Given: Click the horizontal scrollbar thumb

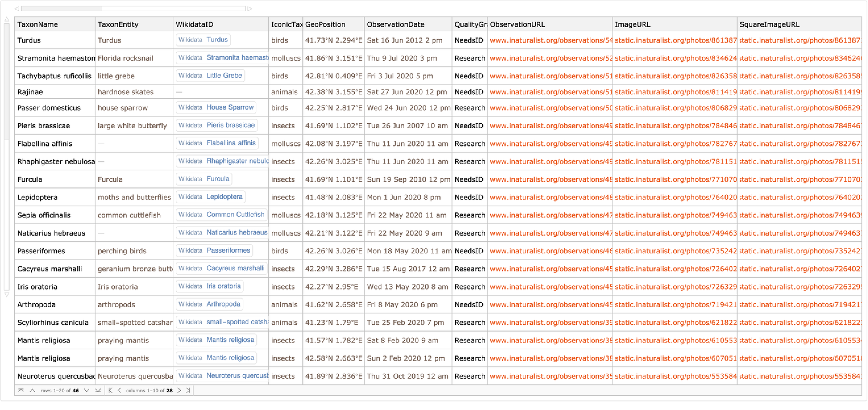Looking at the screenshot, I should point(61,9).
